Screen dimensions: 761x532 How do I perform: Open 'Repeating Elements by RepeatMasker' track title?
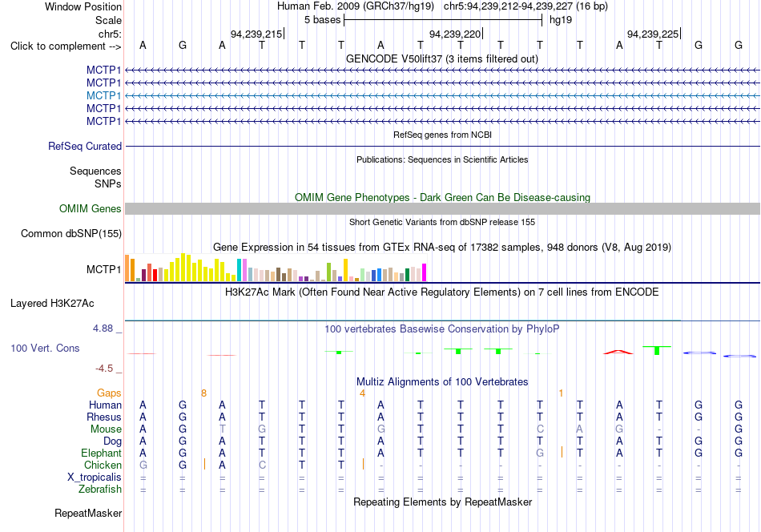pos(442,502)
